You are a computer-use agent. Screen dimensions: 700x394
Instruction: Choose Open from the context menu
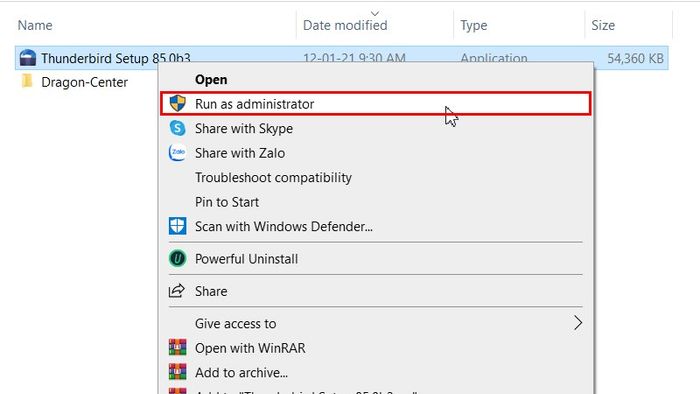click(211, 79)
